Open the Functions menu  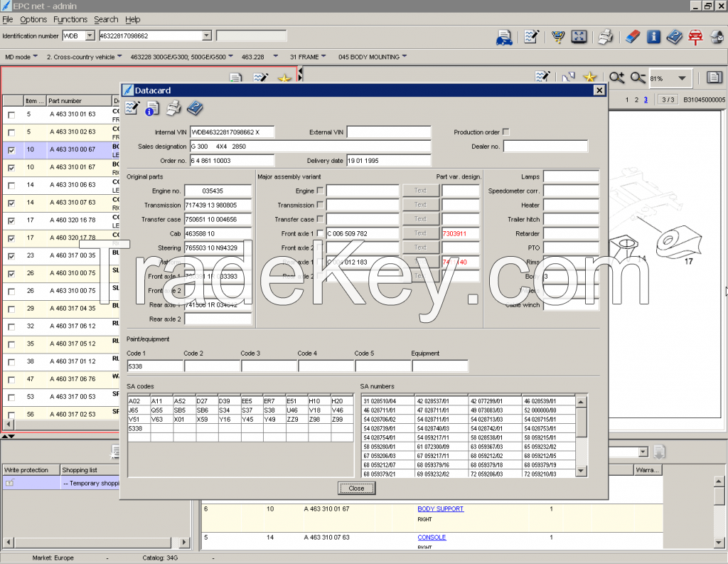point(70,19)
